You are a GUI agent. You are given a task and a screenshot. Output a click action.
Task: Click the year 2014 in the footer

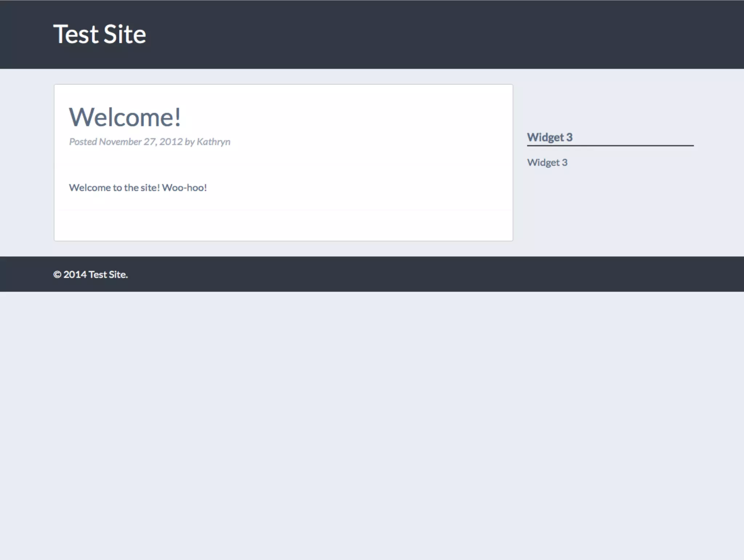point(75,275)
